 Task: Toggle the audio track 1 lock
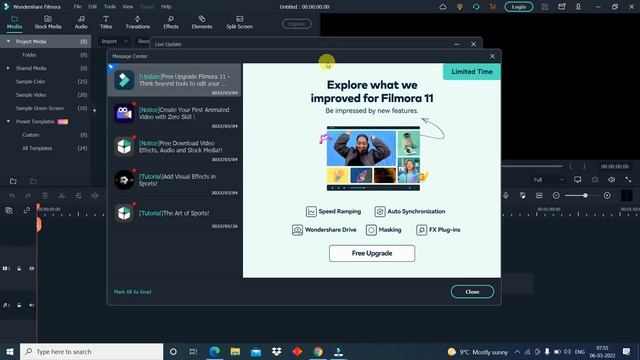(x=19, y=305)
